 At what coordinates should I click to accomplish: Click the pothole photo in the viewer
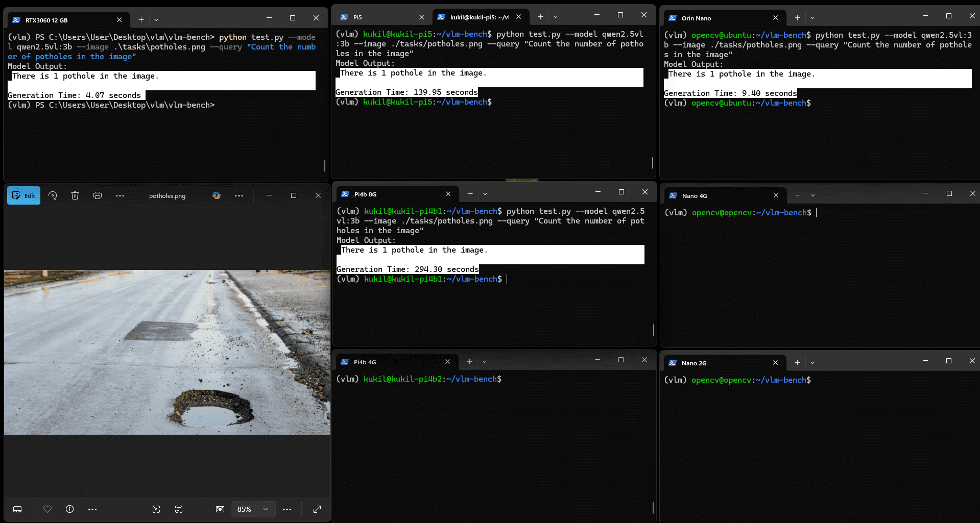coord(167,352)
